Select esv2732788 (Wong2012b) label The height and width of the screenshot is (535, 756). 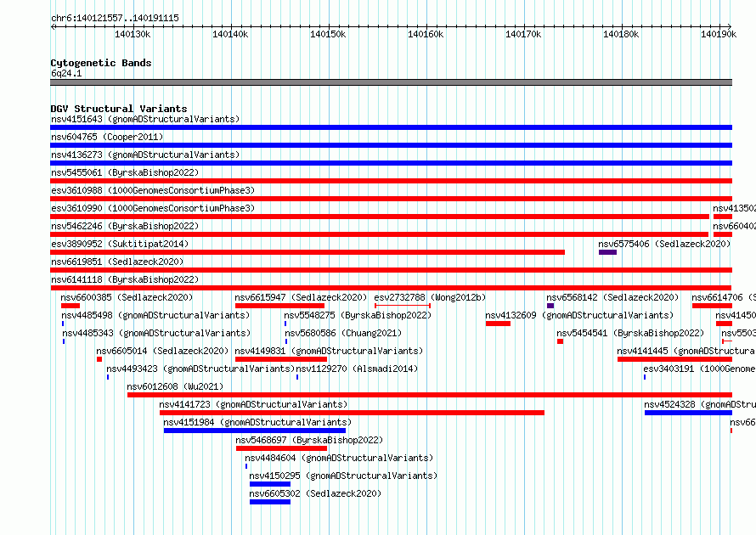(430, 297)
